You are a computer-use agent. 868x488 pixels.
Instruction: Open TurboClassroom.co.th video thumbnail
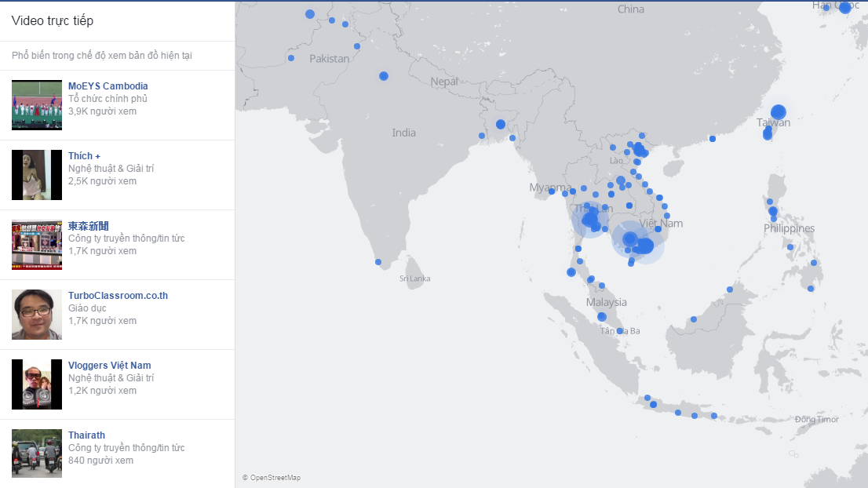coord(37,315)
